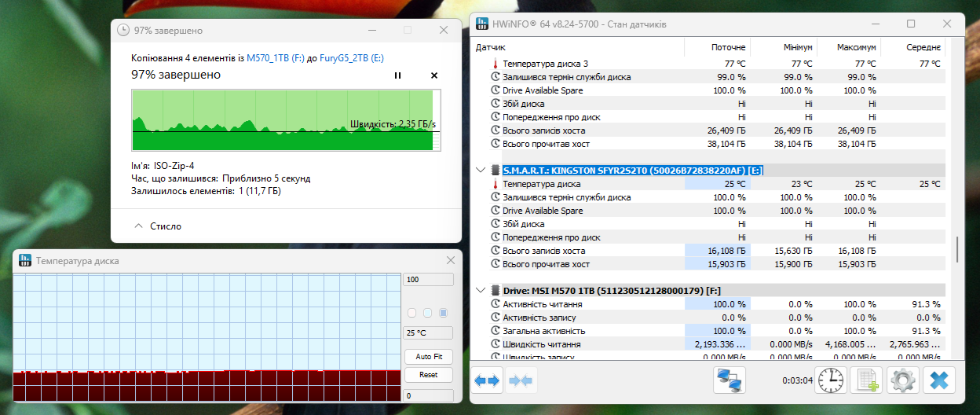
Task: Pick the light blue graph color swatch
Action: [x=427, y=313]
